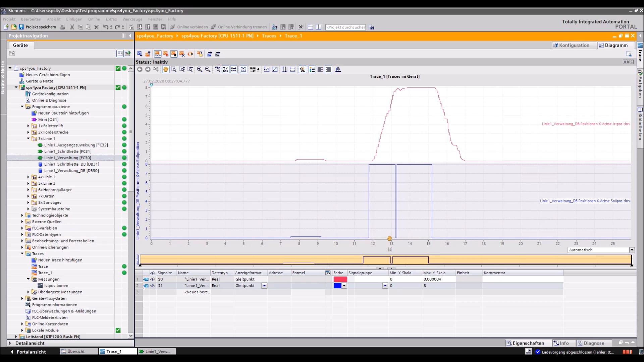Open the Online menu

tap(94, 19)
